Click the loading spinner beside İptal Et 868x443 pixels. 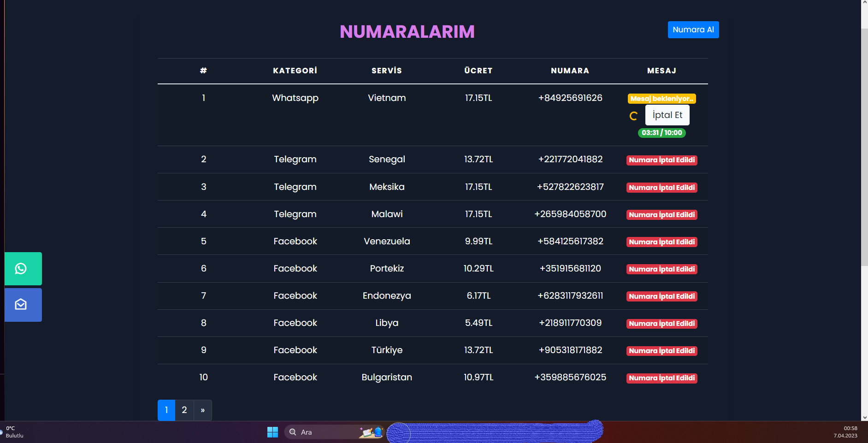pos(634,116)
